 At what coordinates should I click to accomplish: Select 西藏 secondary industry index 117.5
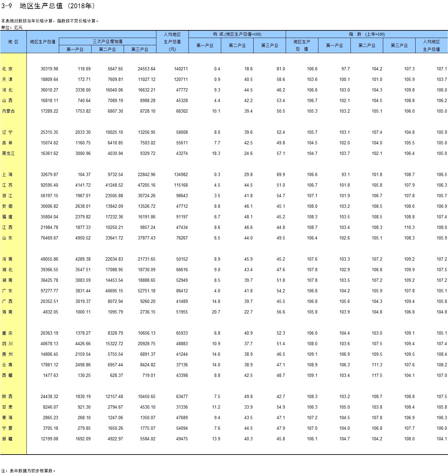377,375
